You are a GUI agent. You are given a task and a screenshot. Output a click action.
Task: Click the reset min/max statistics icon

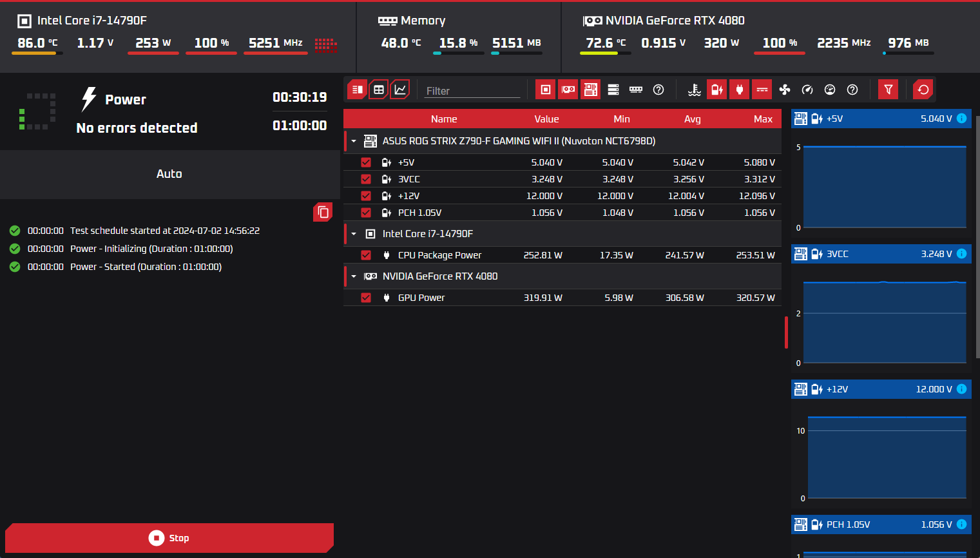pyautogui.click(x=923, y=90)
